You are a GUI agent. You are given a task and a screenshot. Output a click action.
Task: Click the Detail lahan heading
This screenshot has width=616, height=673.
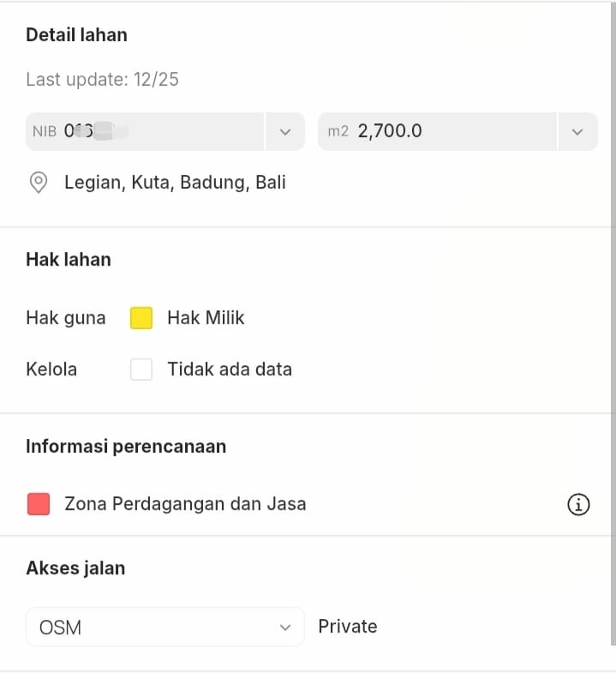coord(76,35)
